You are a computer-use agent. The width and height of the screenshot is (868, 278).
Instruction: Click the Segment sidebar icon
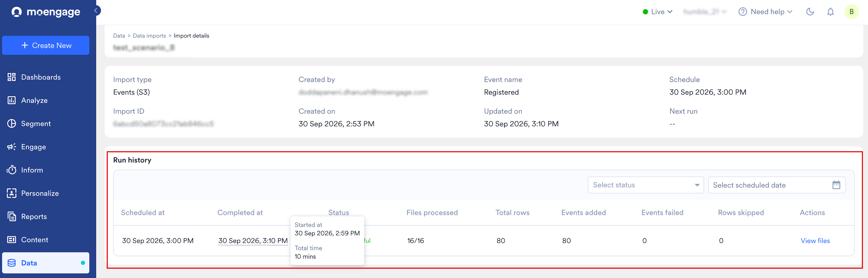[x=12, y=124]
